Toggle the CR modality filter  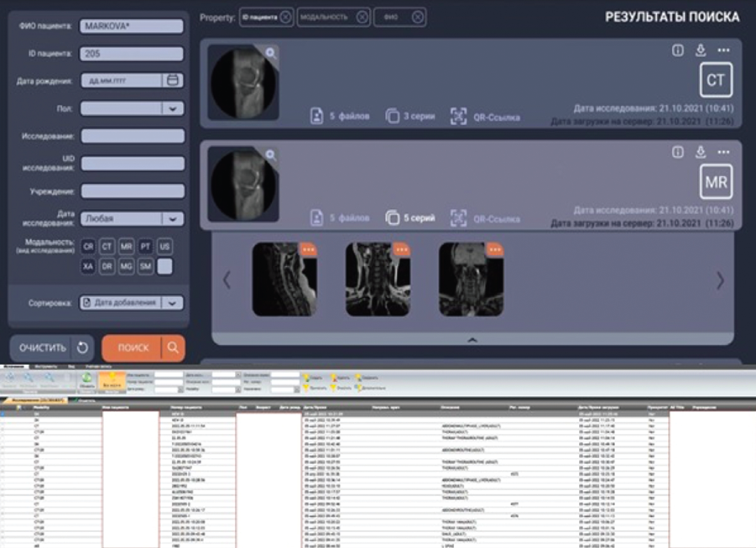click(x=88, y=247)
